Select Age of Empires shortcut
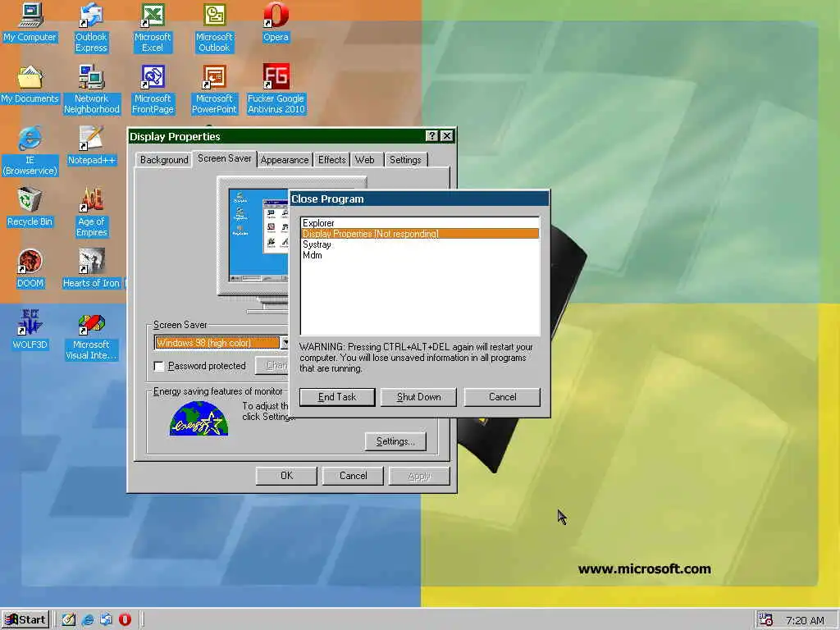 tap(92, 212)
